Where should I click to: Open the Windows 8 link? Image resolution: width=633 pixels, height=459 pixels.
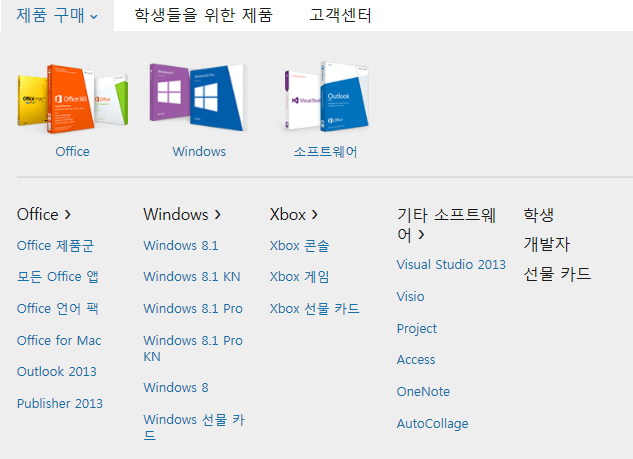(176, 388)
